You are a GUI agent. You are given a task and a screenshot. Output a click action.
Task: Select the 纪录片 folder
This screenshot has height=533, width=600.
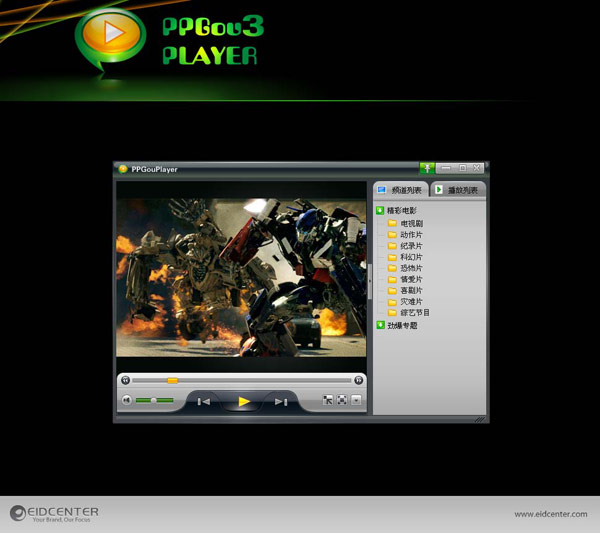click(405, 246)
